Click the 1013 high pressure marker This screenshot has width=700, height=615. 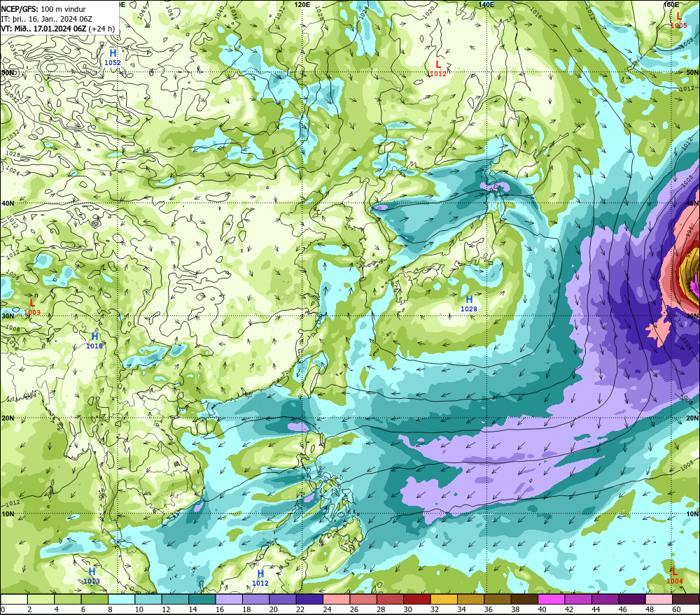coord(92,576)
